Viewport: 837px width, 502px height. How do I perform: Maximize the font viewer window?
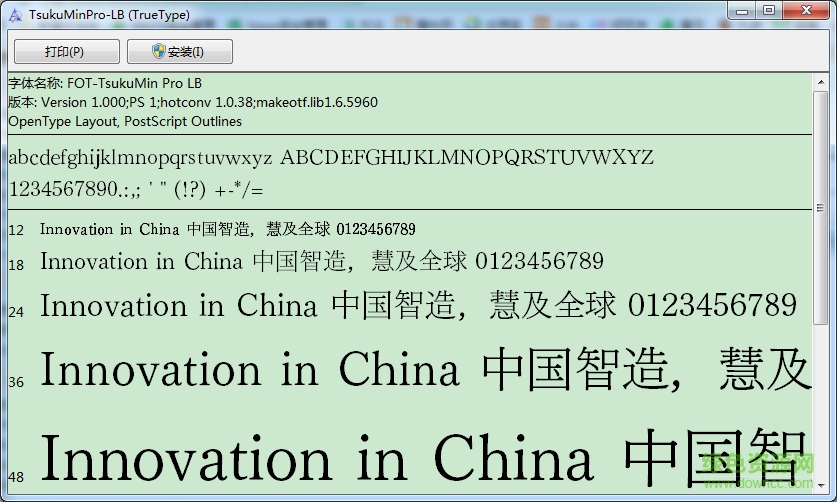coord(769,11)
